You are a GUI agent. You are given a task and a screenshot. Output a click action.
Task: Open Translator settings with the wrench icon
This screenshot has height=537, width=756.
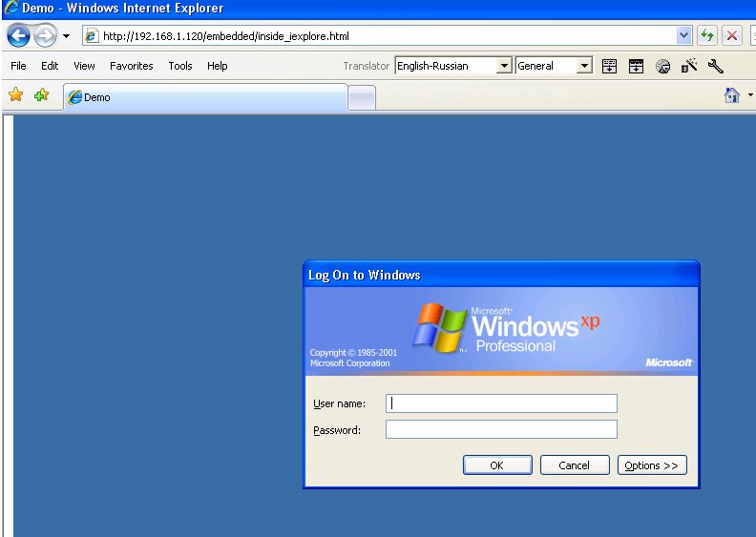(x=716, y=66)
